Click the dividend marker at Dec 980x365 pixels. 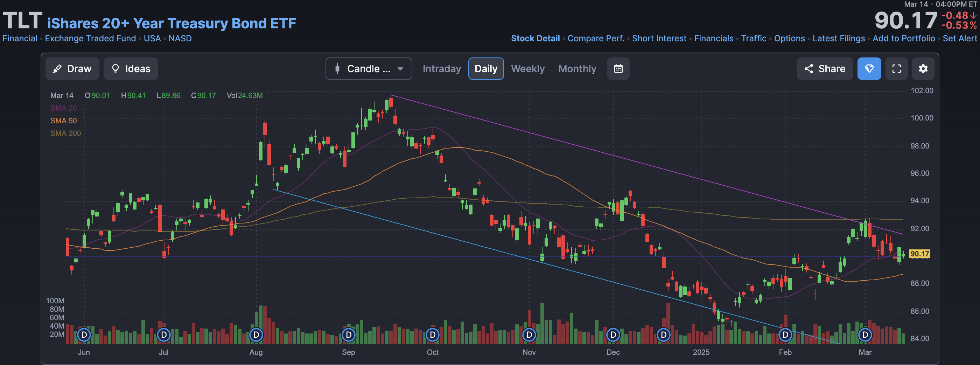click(x=613, y=335)
